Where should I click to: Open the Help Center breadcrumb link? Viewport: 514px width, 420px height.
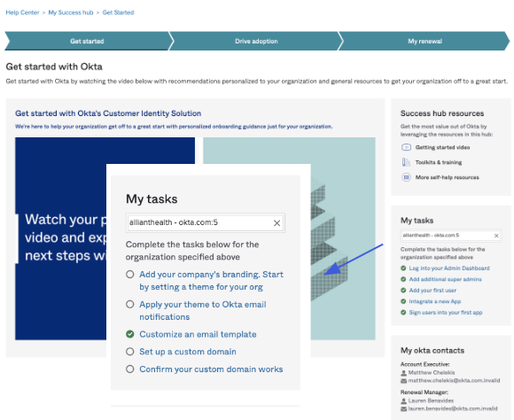(22, 12)
